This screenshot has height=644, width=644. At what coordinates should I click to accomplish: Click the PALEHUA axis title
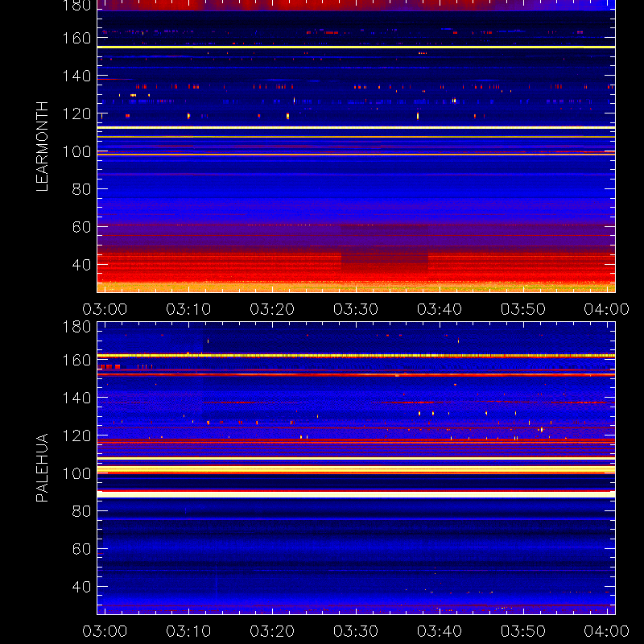(x=43, y=468)
